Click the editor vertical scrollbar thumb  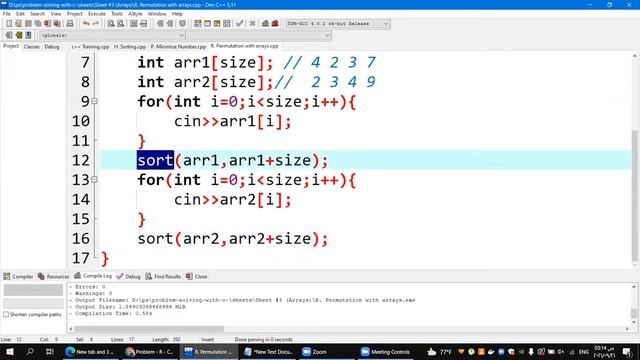click(x=634, y=196)
